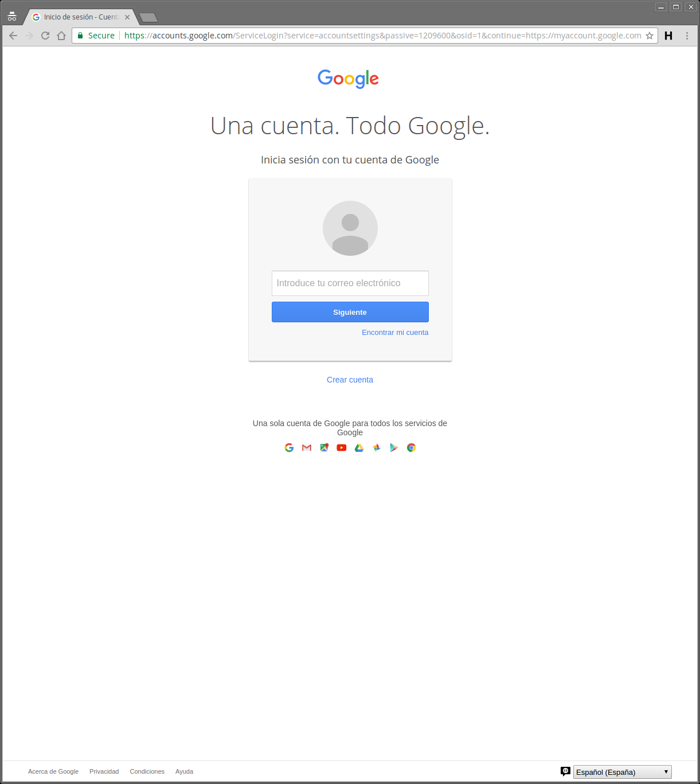Focus the correo electrónico input field
The width and height of the screenshot is (700, 784).
[x=350, y=283]
